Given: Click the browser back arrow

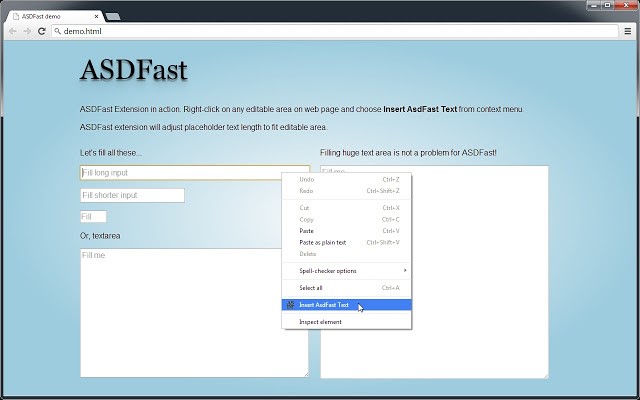Looking at the screenshot, I should coord(13,31).
